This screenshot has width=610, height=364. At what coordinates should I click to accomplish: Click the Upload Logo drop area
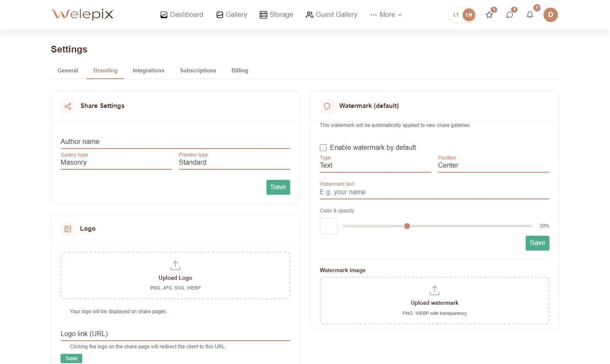(x=175, y=276)
